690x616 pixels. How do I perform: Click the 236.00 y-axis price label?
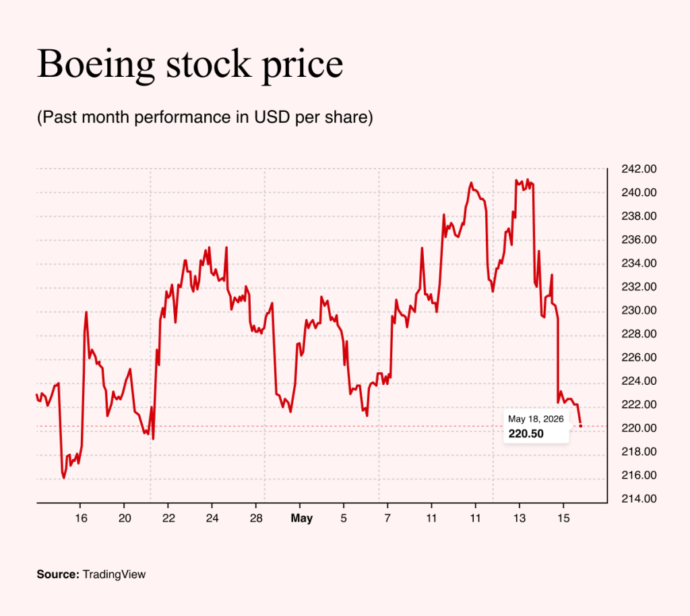click(x=639, y=239)
